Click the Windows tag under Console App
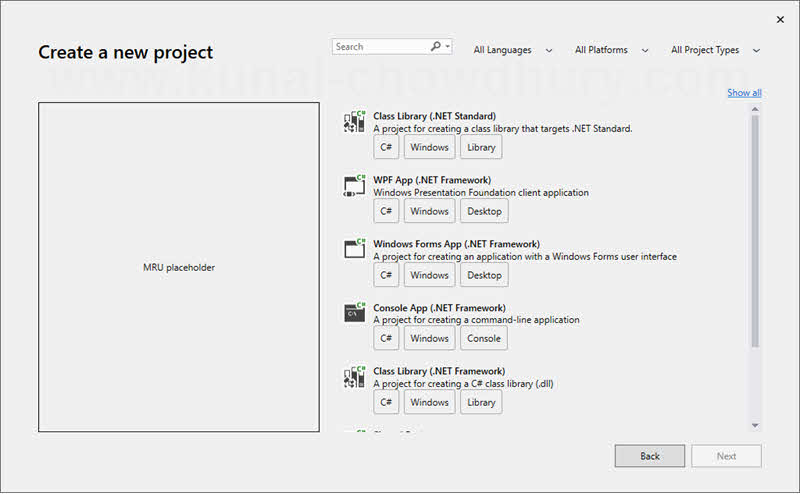This screenshot has width=800, height=494. pos(429,338)
